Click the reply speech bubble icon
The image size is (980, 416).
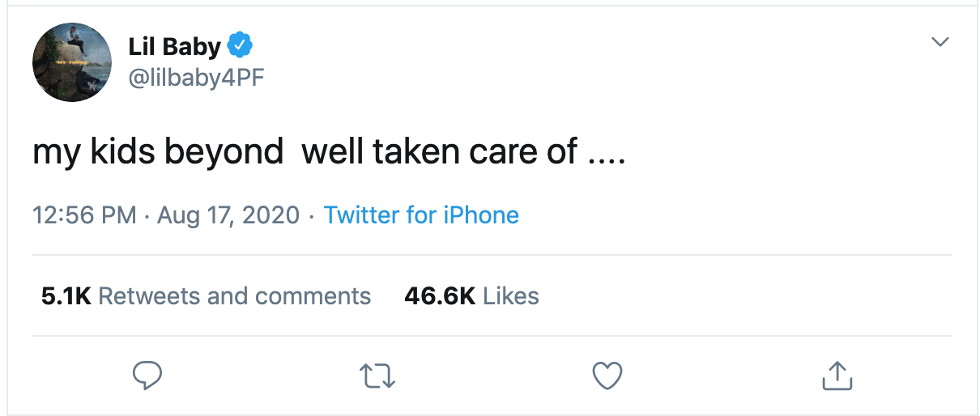pyautogui.click(x=147, y=375)
